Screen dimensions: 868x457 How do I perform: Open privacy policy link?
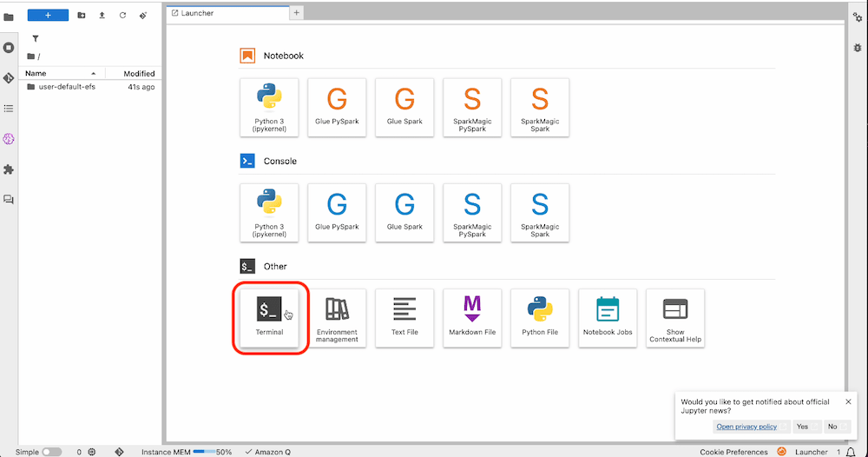click(746, 427)
